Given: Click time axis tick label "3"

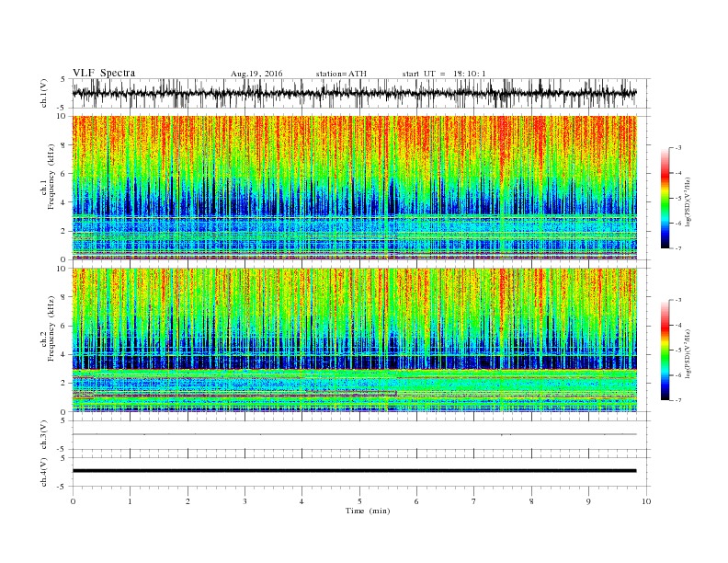Looking at the screenshot, I should coord(245,501).
